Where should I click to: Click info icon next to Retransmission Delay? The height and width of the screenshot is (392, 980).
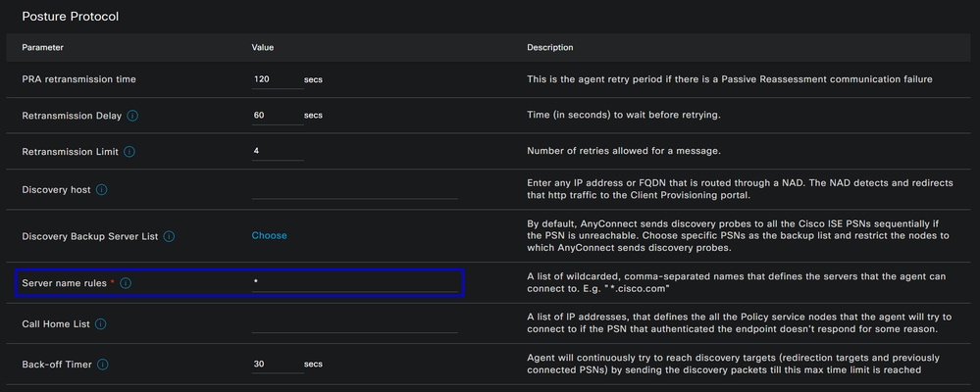tap(132, 116)
